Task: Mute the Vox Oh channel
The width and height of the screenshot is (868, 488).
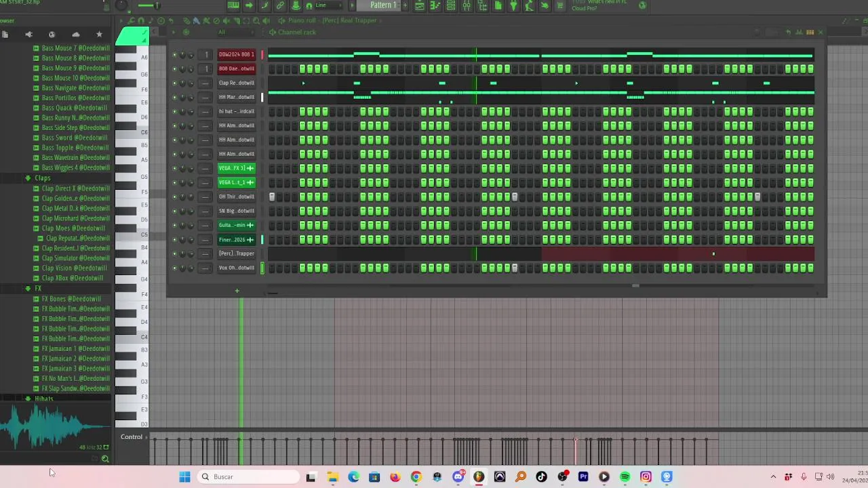Action: (x=174, y=268)
